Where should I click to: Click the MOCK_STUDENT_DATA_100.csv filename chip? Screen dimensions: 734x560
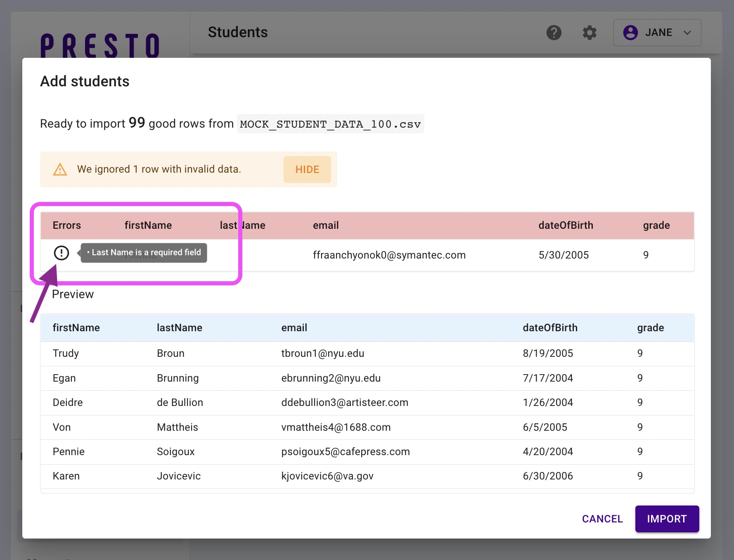point(330,123)
